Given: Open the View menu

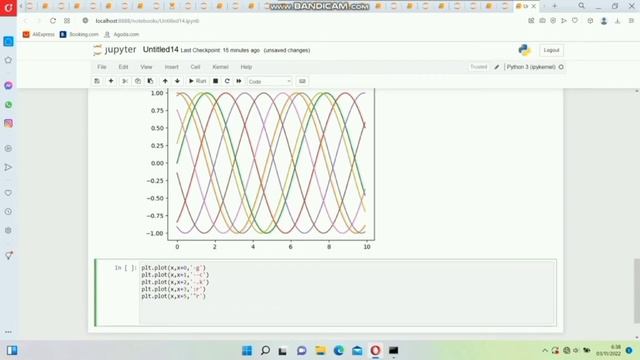Looking at the screenshot, I should [146, 67].
